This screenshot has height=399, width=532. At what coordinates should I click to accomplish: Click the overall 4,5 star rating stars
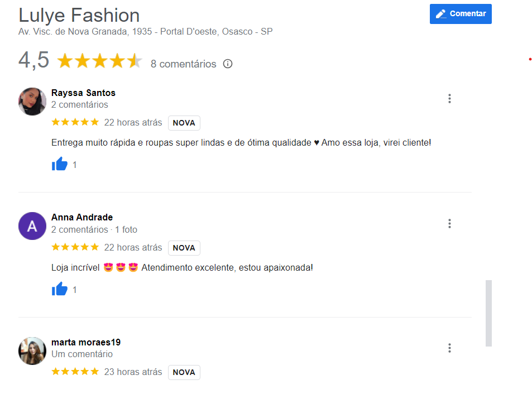[99, 61]
